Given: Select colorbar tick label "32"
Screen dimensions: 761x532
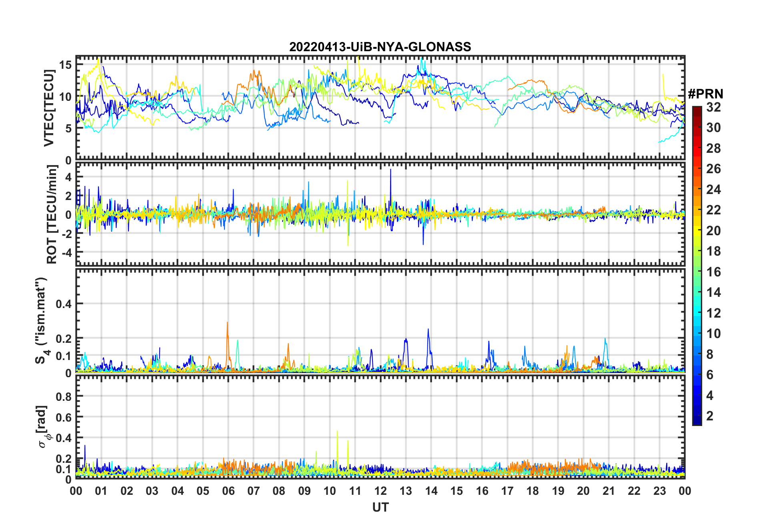Looking at the screenshot, I should pyautogui.click(x=713, y=107).
